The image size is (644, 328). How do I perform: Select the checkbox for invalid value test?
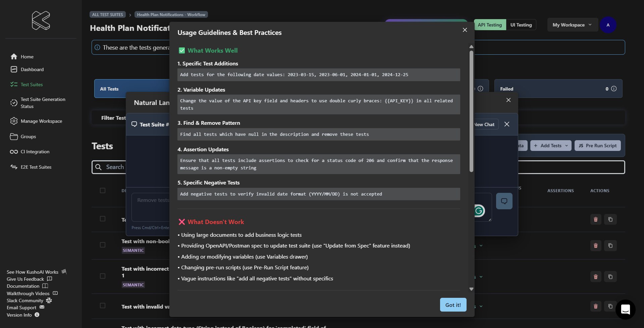point(103,306)
